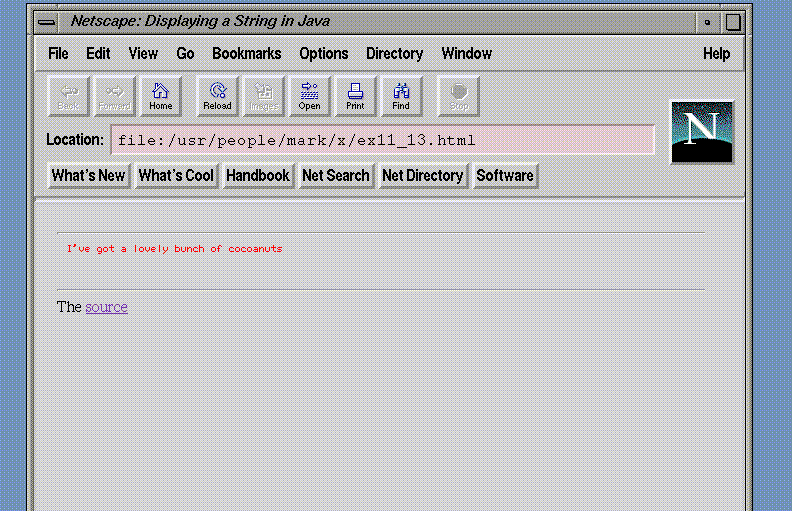The width and height of the screenshot is (792, 511).
Task: Reload the current page
Action: point(217,96)
